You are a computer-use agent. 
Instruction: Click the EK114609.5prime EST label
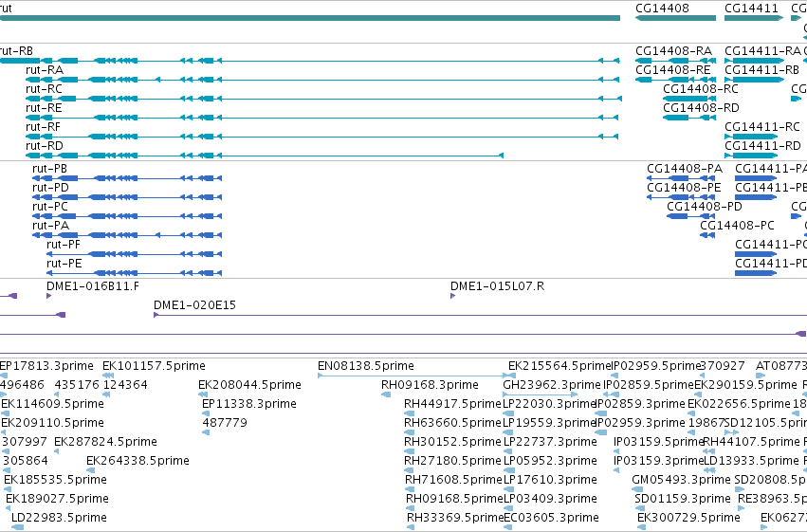(x=52, y=404)
